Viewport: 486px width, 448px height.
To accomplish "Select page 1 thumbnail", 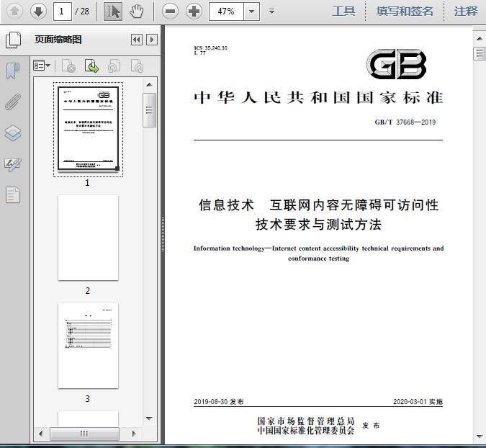I will tap(88, 129).
